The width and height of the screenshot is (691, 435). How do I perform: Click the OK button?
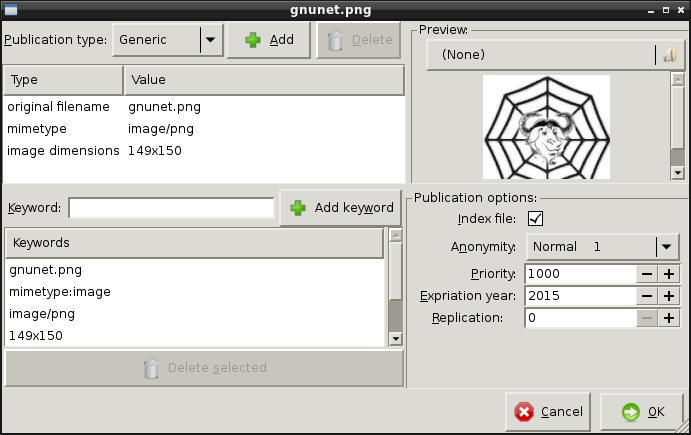642,412
